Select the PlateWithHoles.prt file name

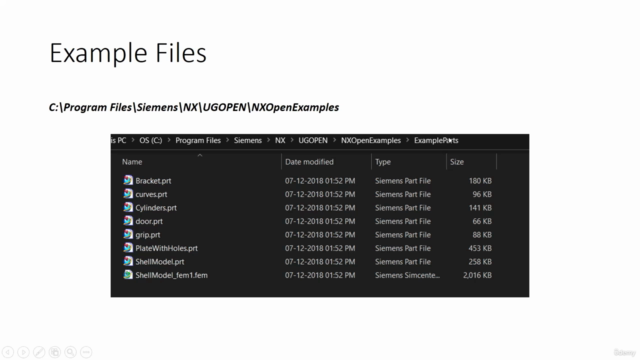click(x=167, y=248)
